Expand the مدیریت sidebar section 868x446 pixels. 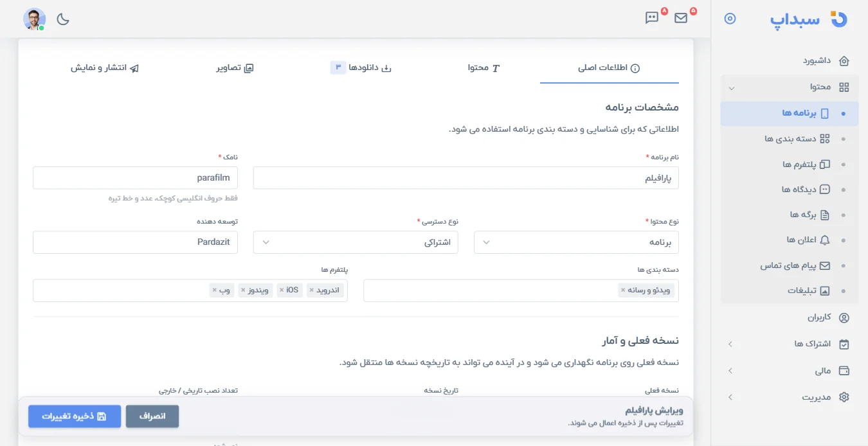tap(790, 397)
